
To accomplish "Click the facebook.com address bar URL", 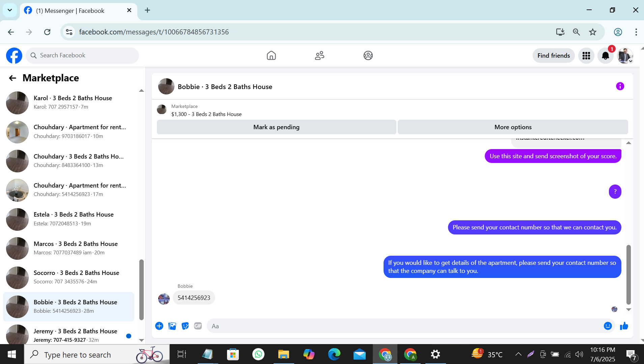I will point(154,32).
